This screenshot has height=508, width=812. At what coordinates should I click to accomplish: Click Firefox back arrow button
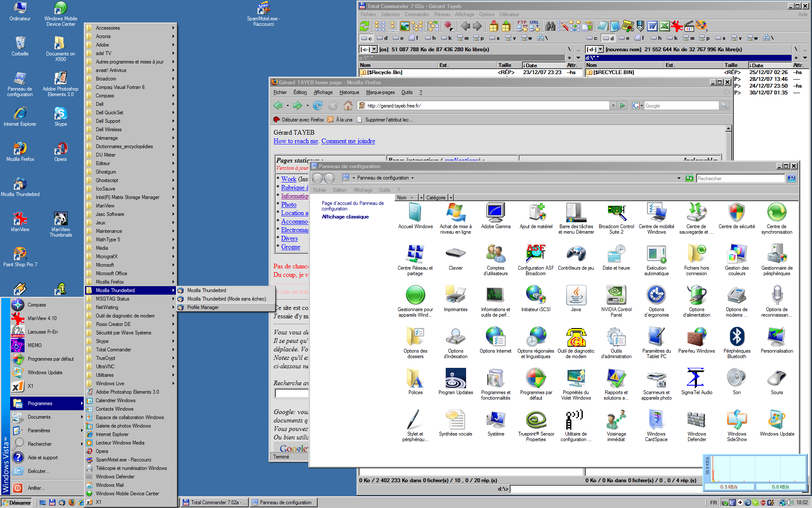tap(278, 105)
